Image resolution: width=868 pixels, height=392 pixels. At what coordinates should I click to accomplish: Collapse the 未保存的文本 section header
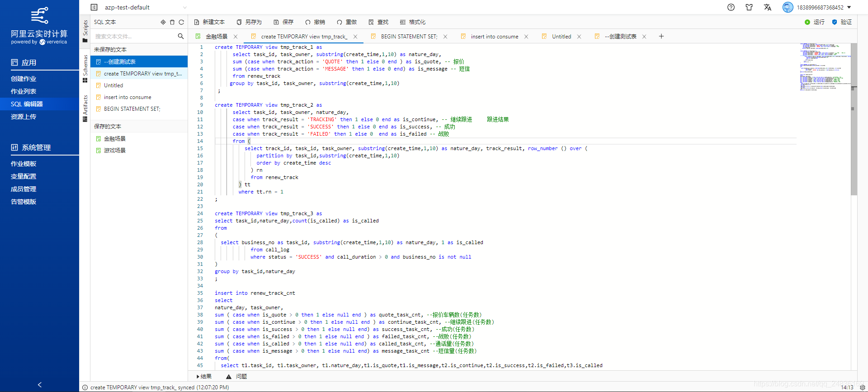139,50
